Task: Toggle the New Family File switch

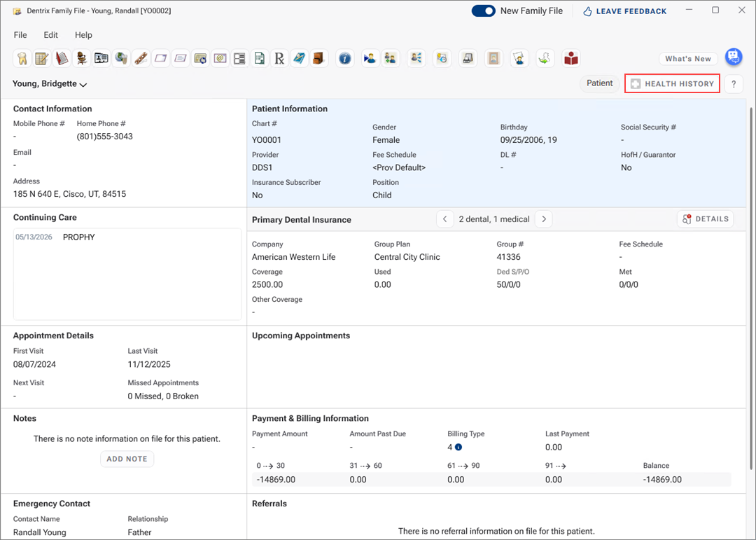Action: [483, 11]
